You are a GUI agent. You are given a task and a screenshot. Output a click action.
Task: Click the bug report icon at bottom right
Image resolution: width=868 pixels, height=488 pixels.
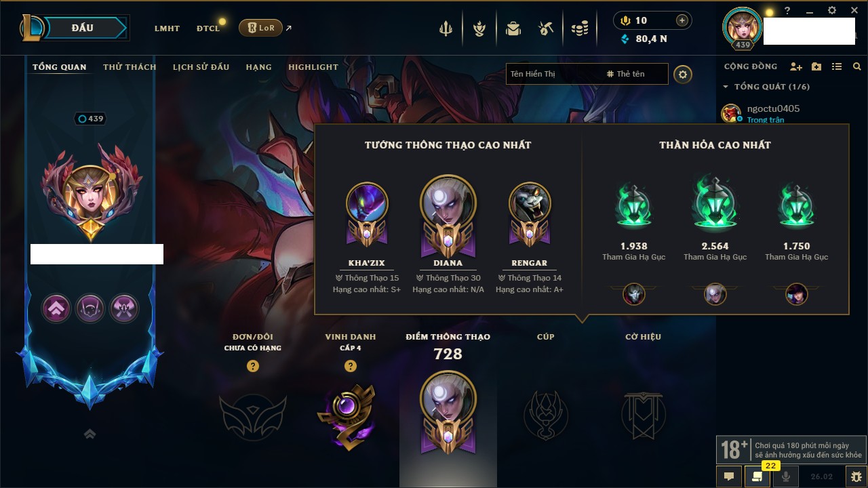tap(856, 476)
